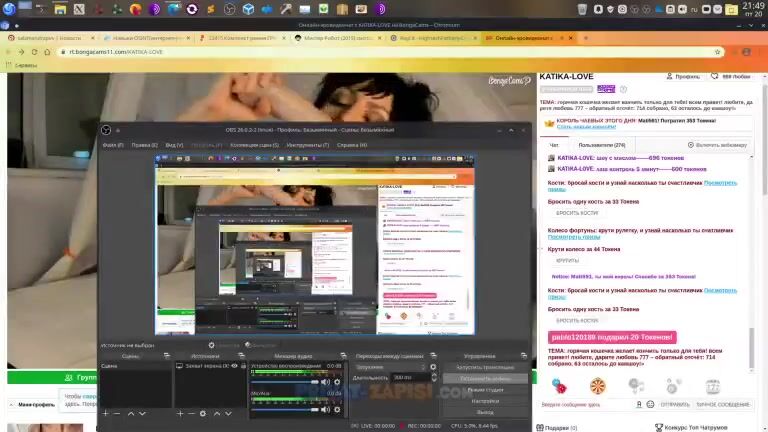Toggle lock on screen capture source
Screen dimensions: 768x432
pos(242,366)
